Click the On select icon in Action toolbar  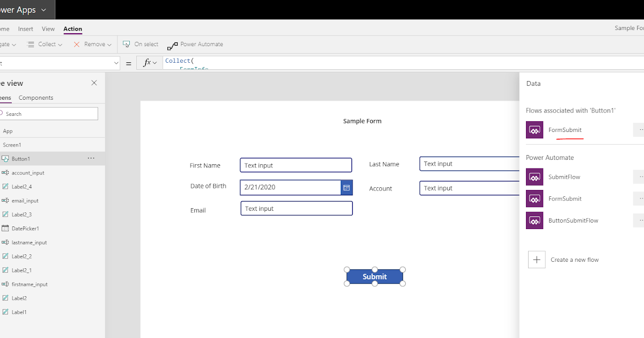coord(127,45)
